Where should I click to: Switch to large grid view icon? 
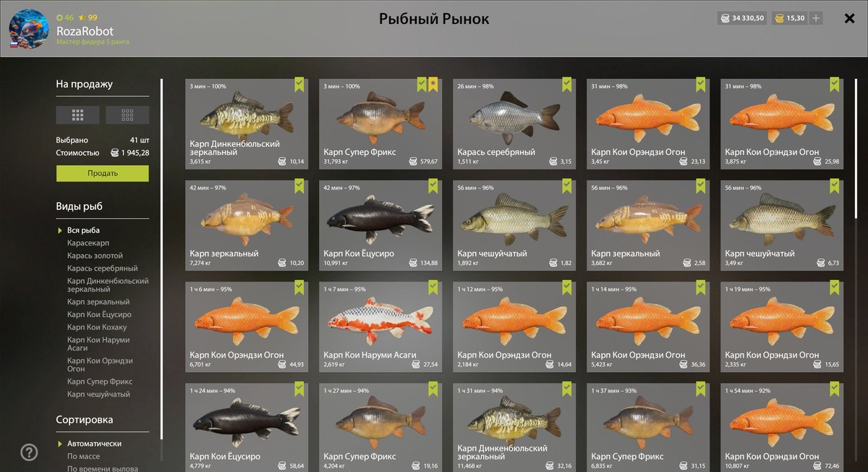(77, 114)
